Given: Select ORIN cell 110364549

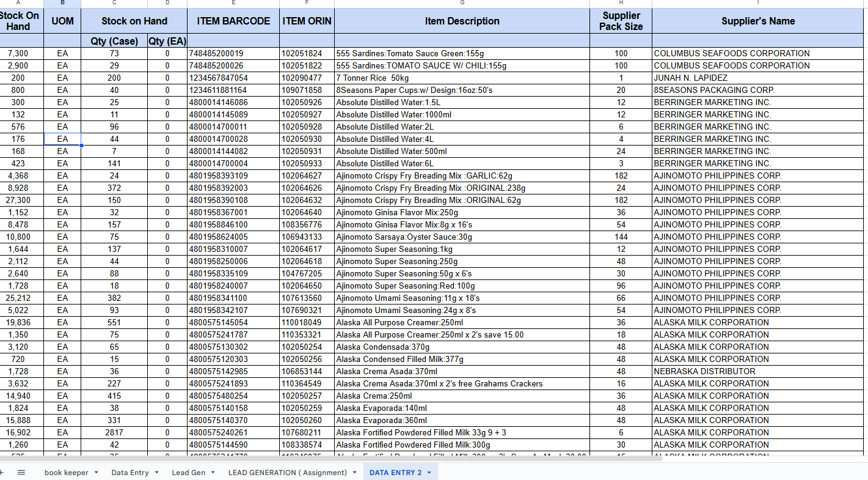Looking at the screenshot, I should 307,383.
